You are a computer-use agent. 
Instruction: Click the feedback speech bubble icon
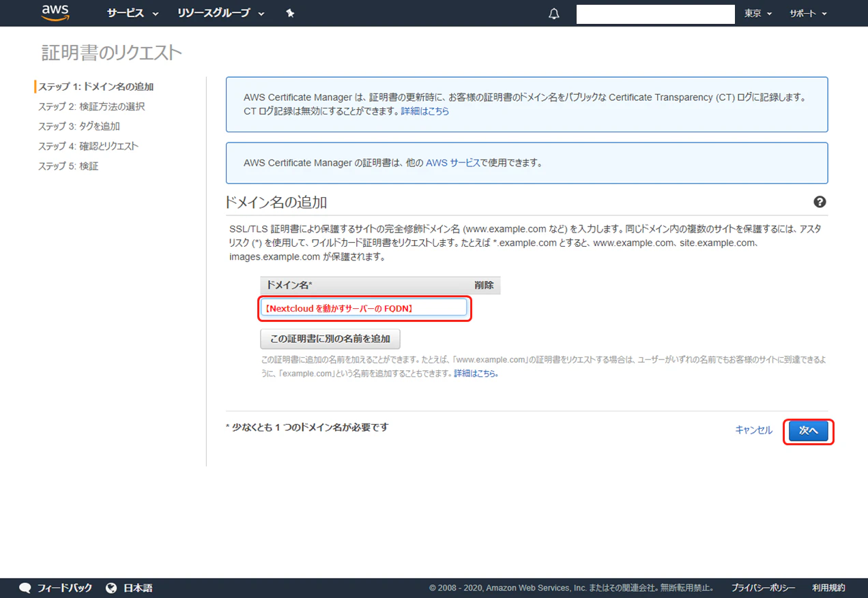pyautogui.click(x=25, y=588)
